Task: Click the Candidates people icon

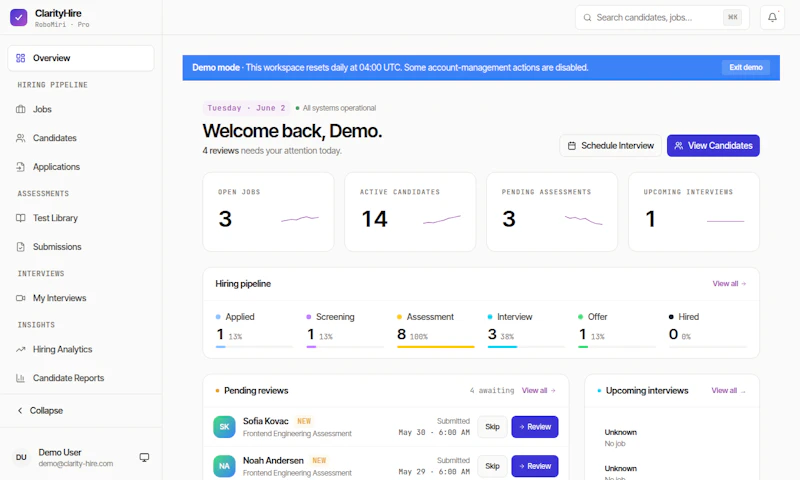Action: coord(20,138)
